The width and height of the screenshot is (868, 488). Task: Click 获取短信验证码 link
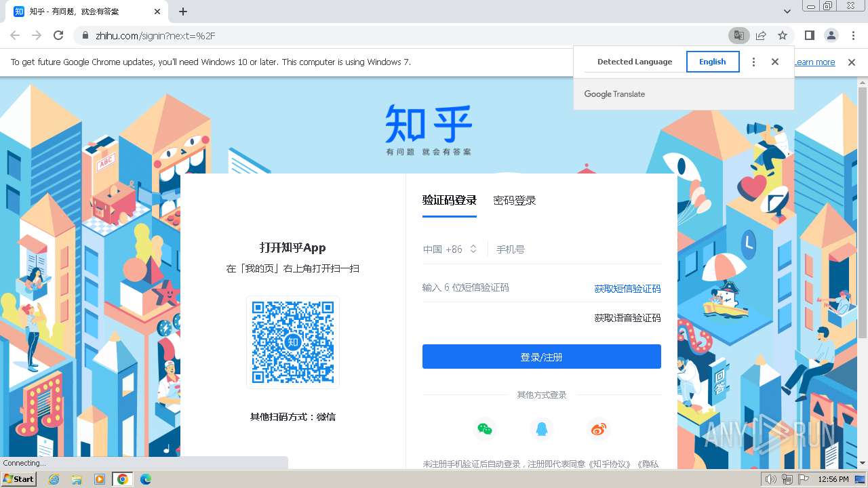point(627,289)
